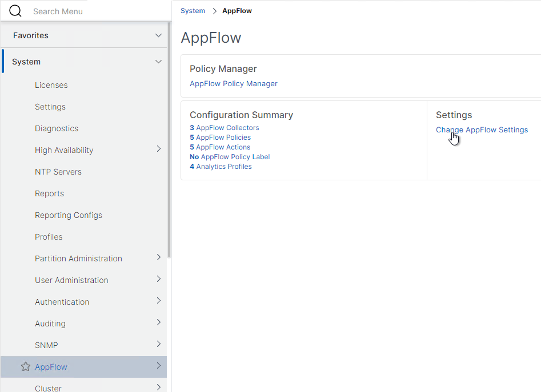
Task: Open Reports menu item
Action: click(49, 193)
